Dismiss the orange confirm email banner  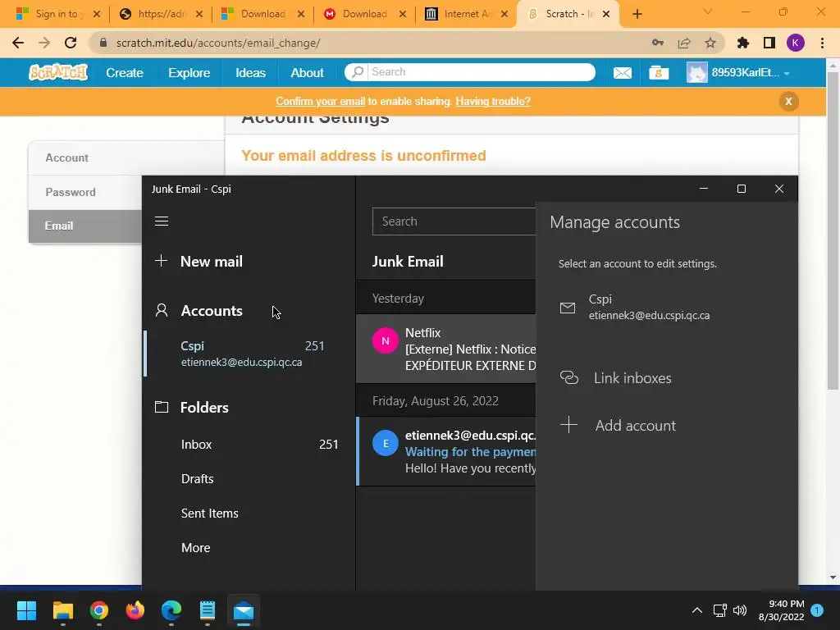[788, 101]
